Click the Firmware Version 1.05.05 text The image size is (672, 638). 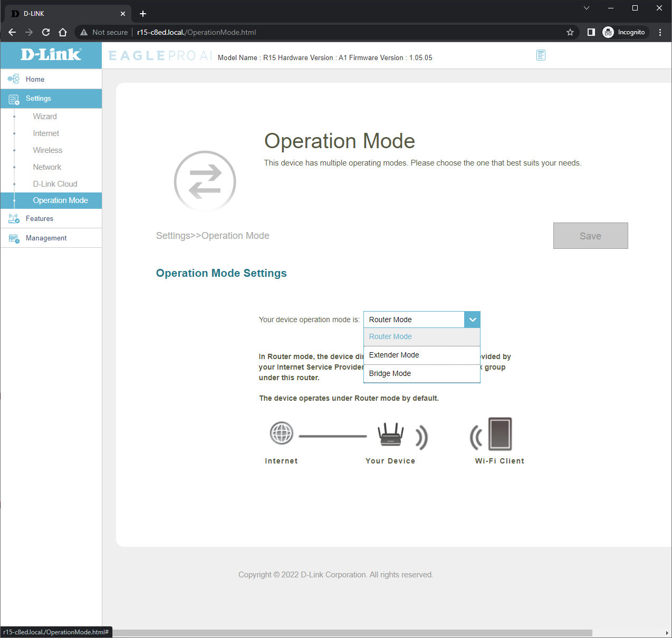391,58
